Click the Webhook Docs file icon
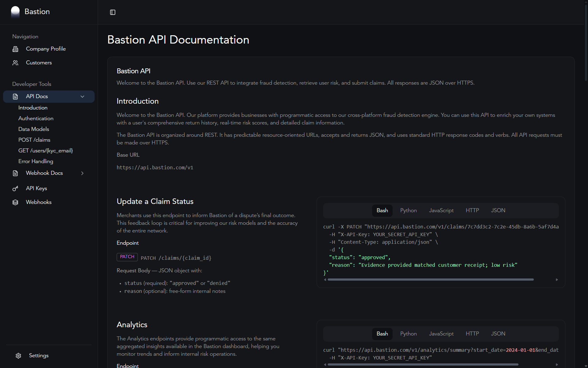Viewport: 588px width, 368px height. 15,173
